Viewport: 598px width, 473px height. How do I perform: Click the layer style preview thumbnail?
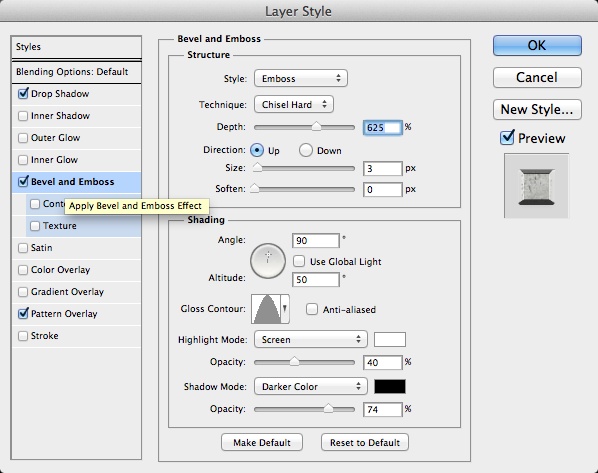(x=536, y=186)
